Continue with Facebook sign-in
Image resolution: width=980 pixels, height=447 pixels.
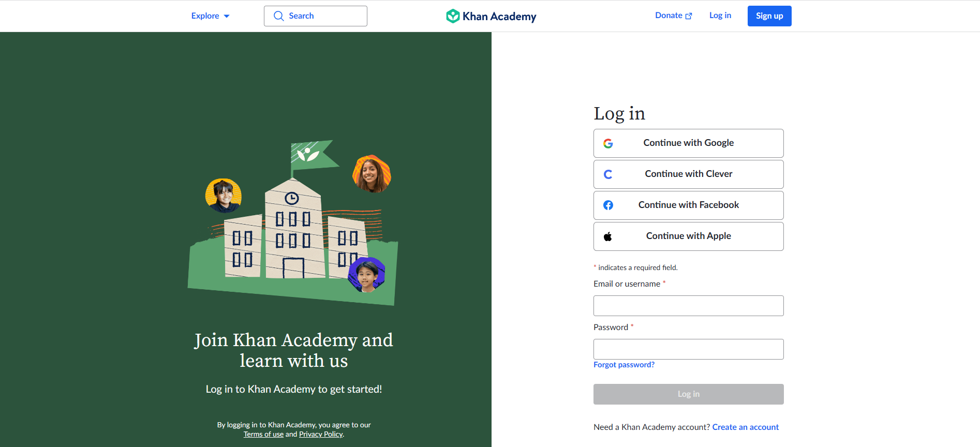point(689,205)
